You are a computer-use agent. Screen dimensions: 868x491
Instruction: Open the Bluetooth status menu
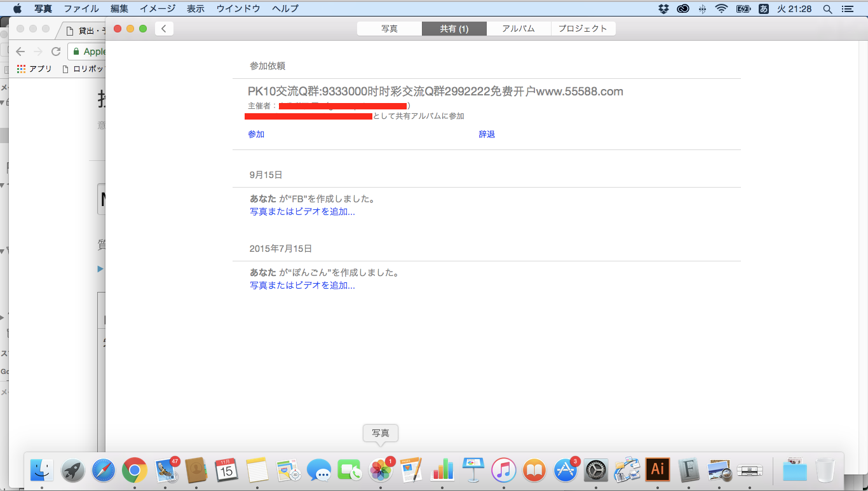tap(702, 9)
